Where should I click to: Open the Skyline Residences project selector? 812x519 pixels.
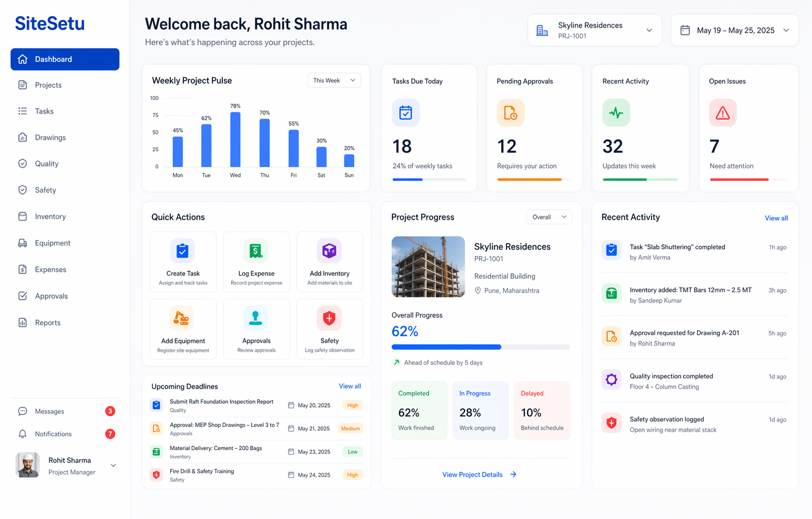[x=594, y=31]
